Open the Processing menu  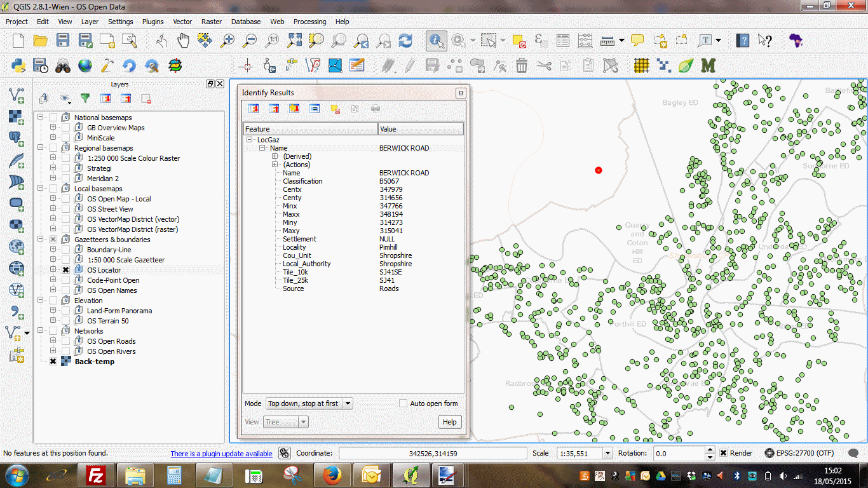click(x=309, y=22)
